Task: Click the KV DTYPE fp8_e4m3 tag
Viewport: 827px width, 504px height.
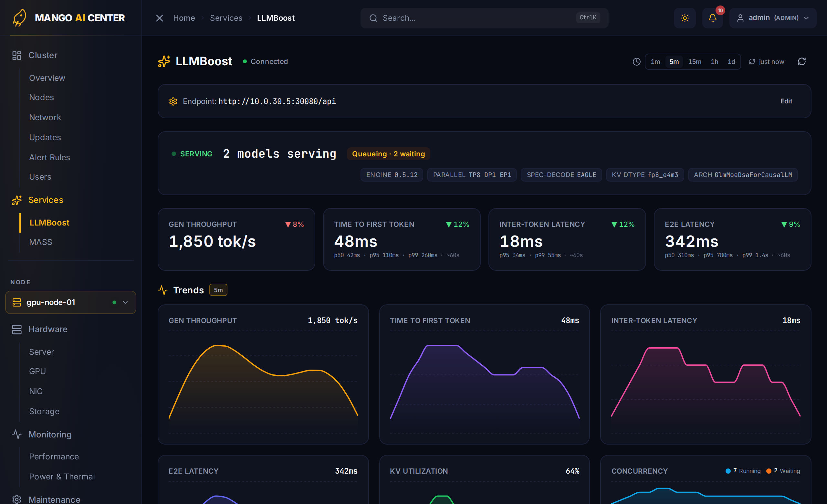Action: [x=645, y=175]
